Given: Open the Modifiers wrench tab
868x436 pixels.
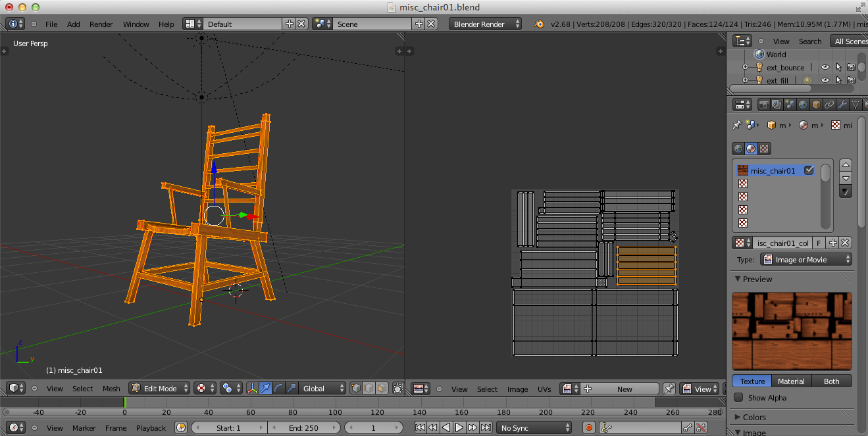Looking at the screenshot, I should pyautogui.click(x=842, y=105).
